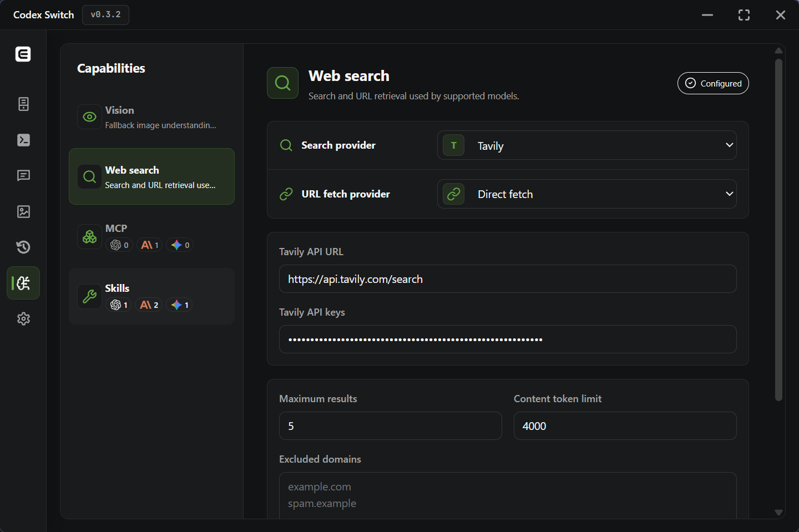Select the Vision capability
Viewport: 799px width, 532px height.
click(151, 117)
